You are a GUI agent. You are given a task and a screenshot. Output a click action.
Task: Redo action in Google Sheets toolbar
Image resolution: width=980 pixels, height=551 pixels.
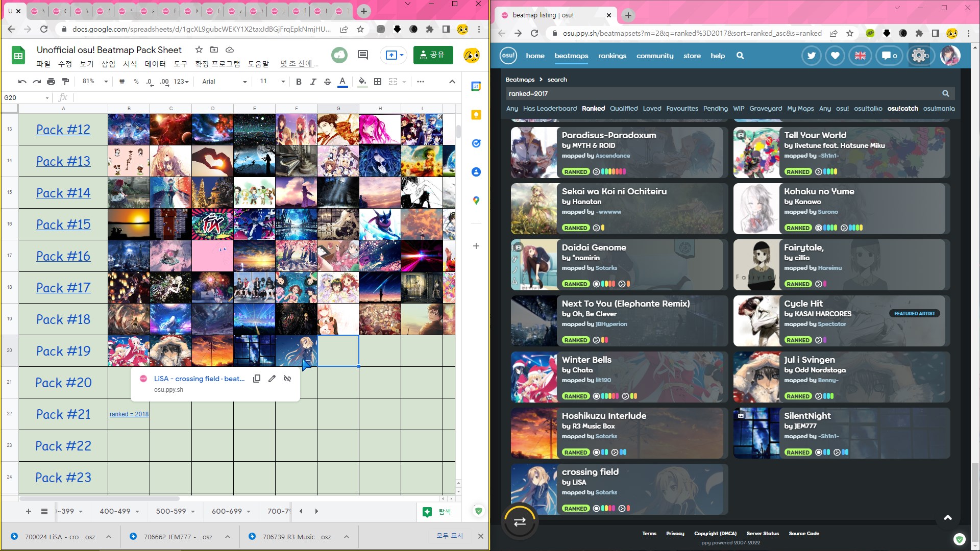pos(36,82)
